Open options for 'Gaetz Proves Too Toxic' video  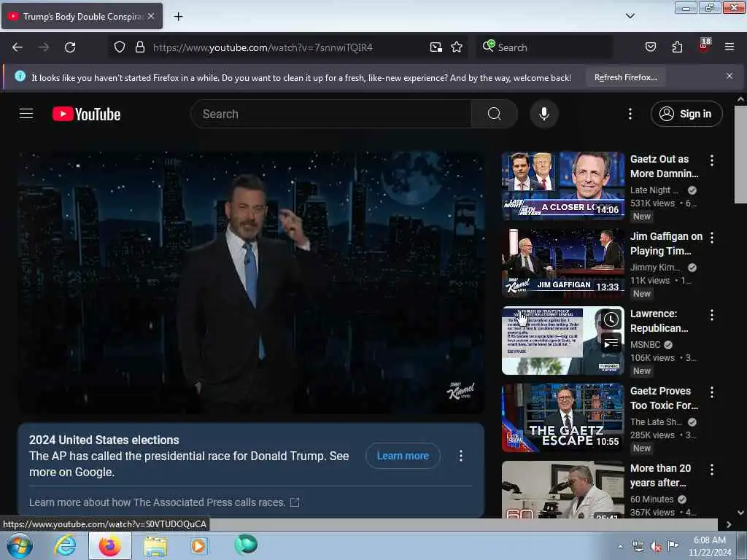(712, 392)
